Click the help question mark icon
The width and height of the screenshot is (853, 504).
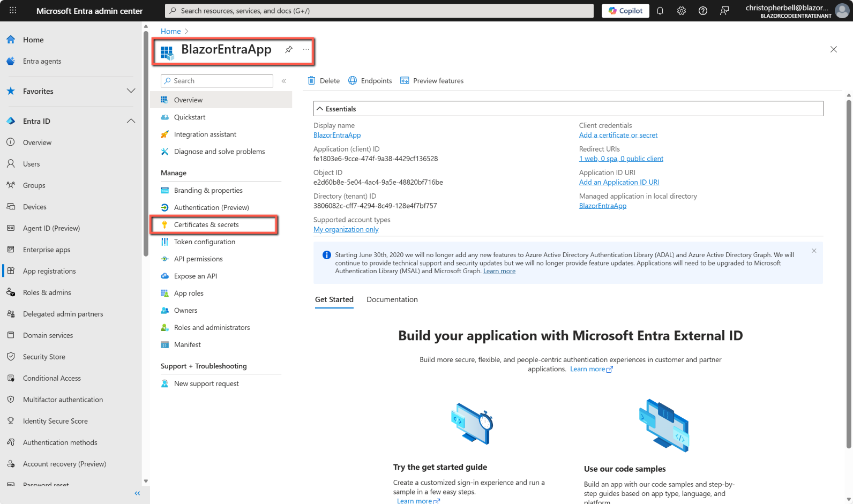tap(703, 11)
